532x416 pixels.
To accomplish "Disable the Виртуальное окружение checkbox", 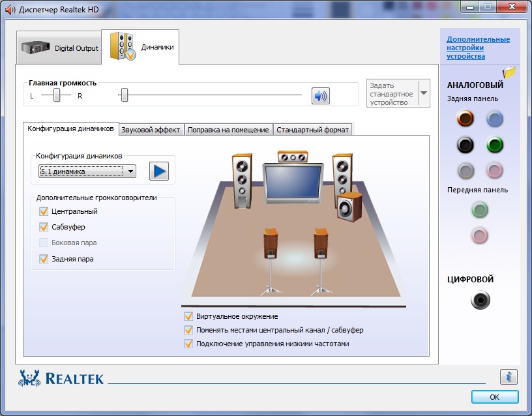I will [188, 316].
